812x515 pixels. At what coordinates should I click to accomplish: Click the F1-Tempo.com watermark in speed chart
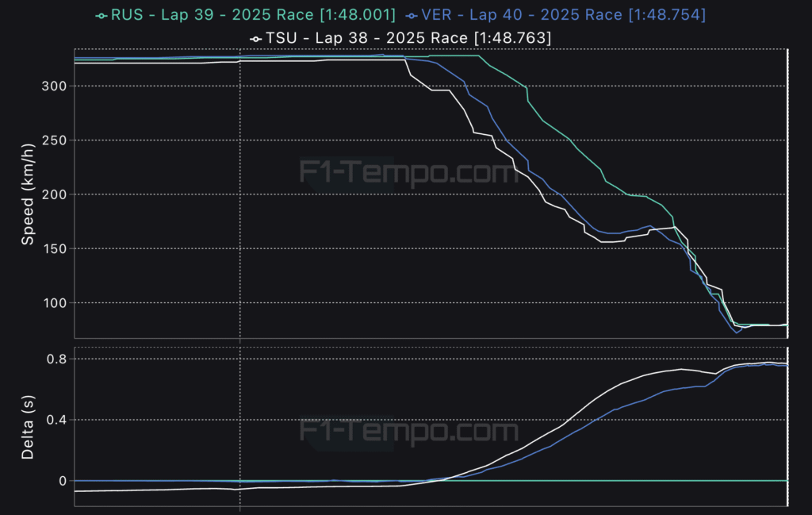(408, 171)
